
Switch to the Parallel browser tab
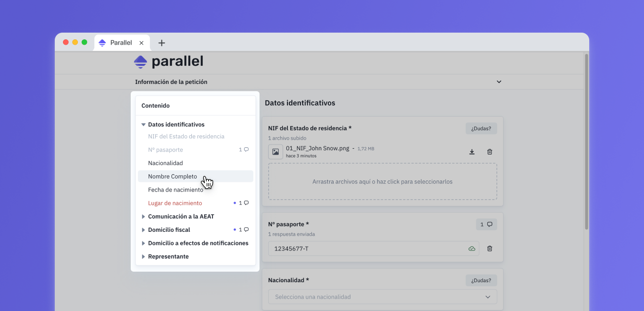click(122, 43)
